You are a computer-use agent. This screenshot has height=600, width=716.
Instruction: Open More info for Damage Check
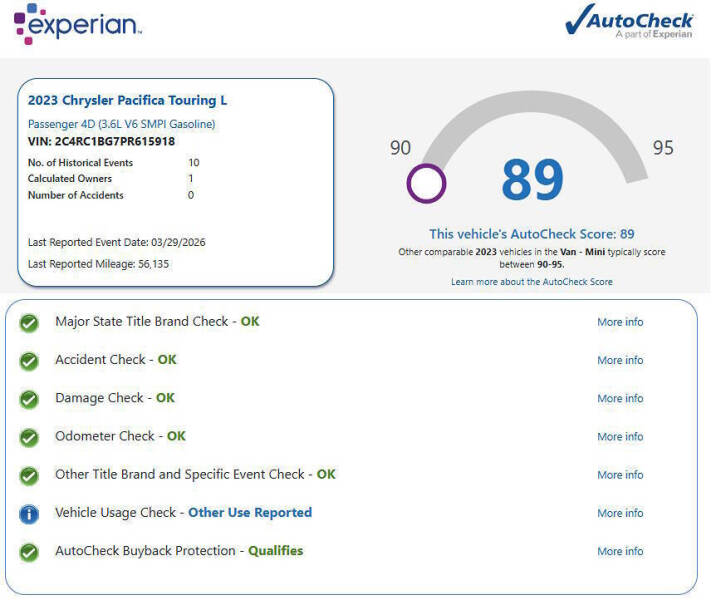[620, 399]
